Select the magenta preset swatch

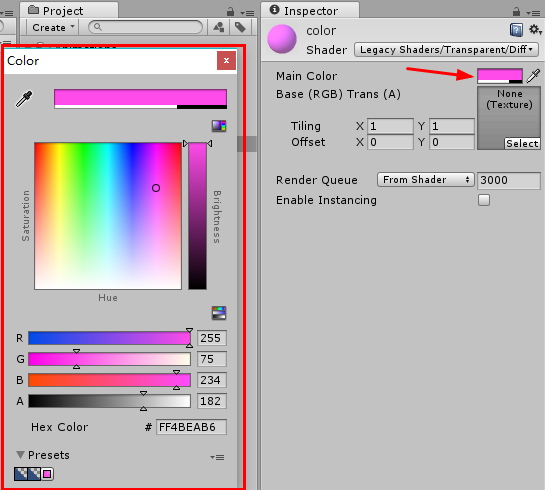click(47, 474)
